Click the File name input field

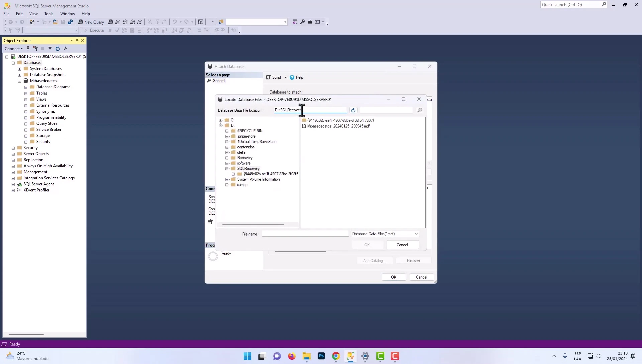pyautogui.click(x=305, y=234)
